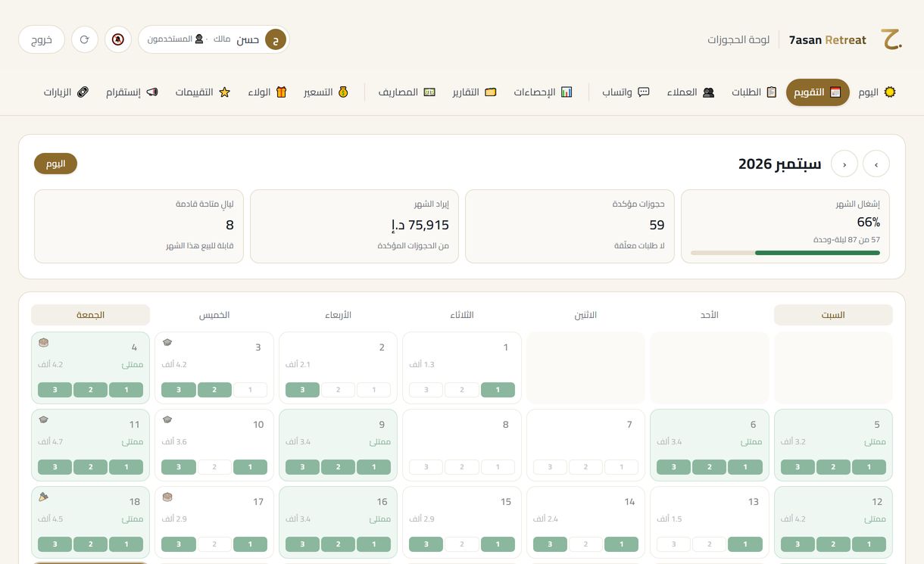Image resolution: width=924 pixels, height=564 pixels.
Task: Click the month occupancy progress bar
Action: (785, 253)
